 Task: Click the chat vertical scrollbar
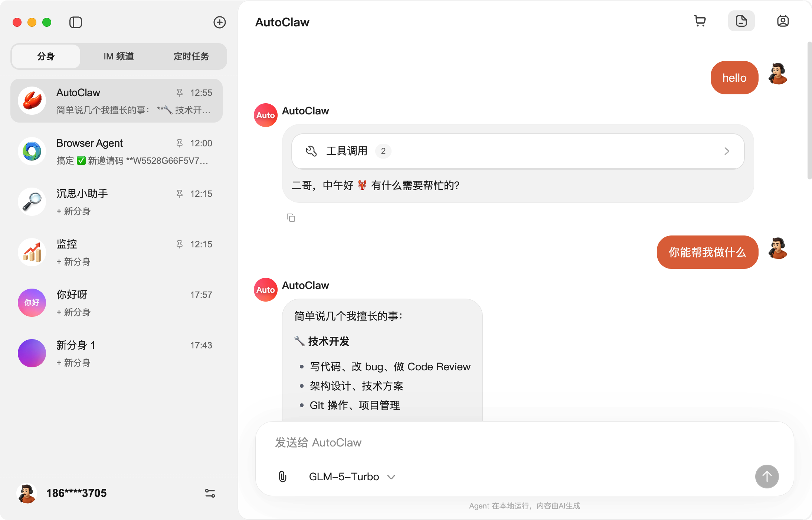(x=809, y=111)
